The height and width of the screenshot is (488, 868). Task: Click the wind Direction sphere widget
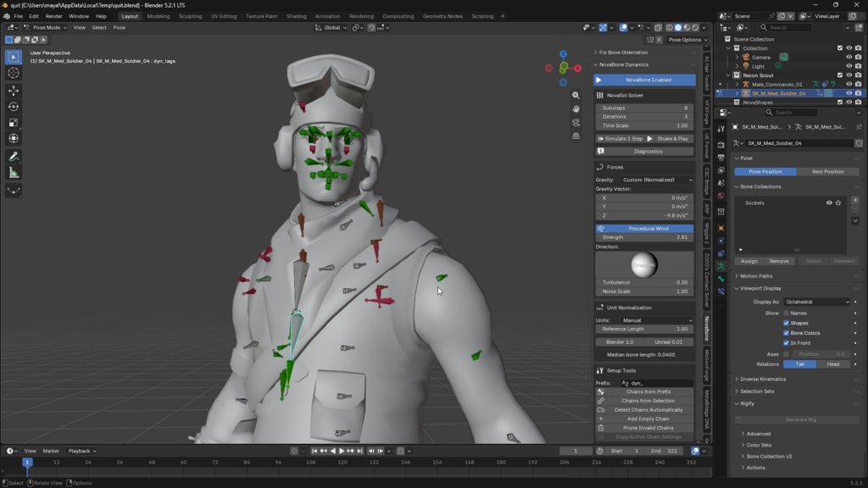click(x=644, y=264)
